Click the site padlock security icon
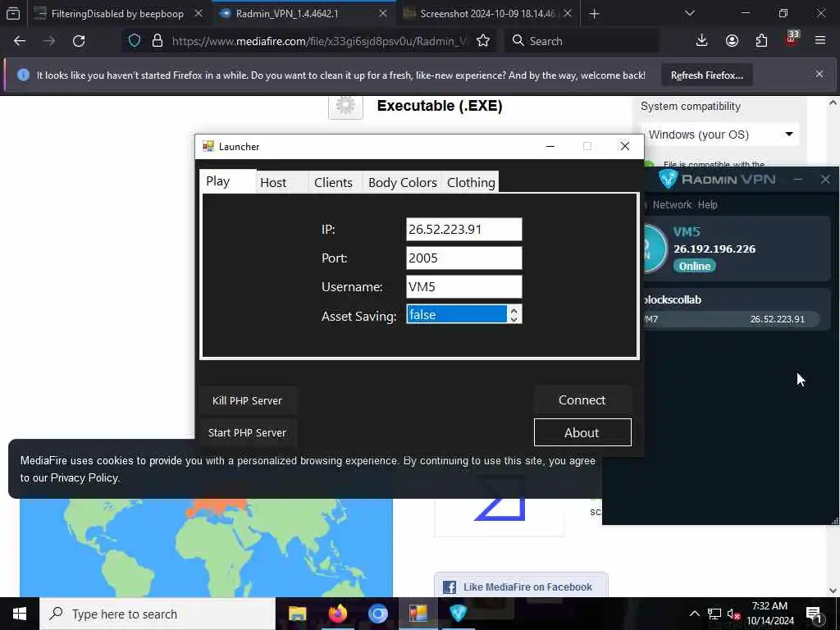Viewport: 840px width, 630px height. click(x=157, y=41)
